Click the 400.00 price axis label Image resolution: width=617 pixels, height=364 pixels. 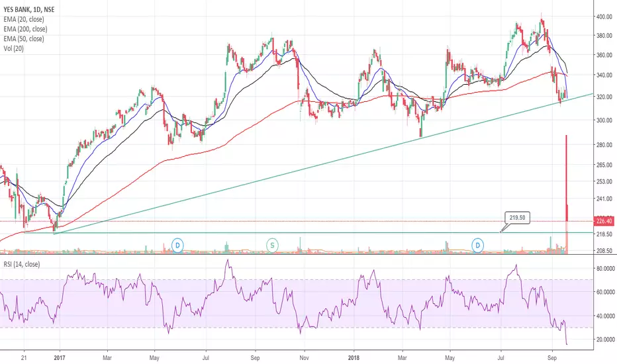[604, 17]
